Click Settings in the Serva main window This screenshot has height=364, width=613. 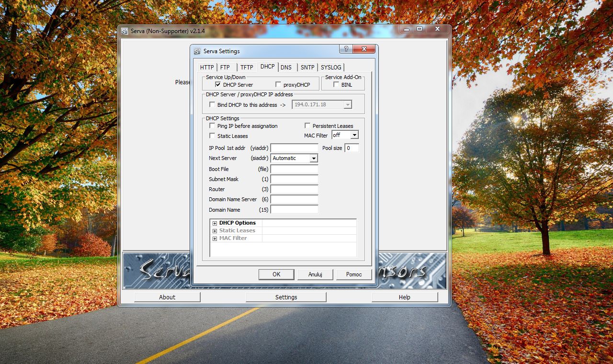286,297
